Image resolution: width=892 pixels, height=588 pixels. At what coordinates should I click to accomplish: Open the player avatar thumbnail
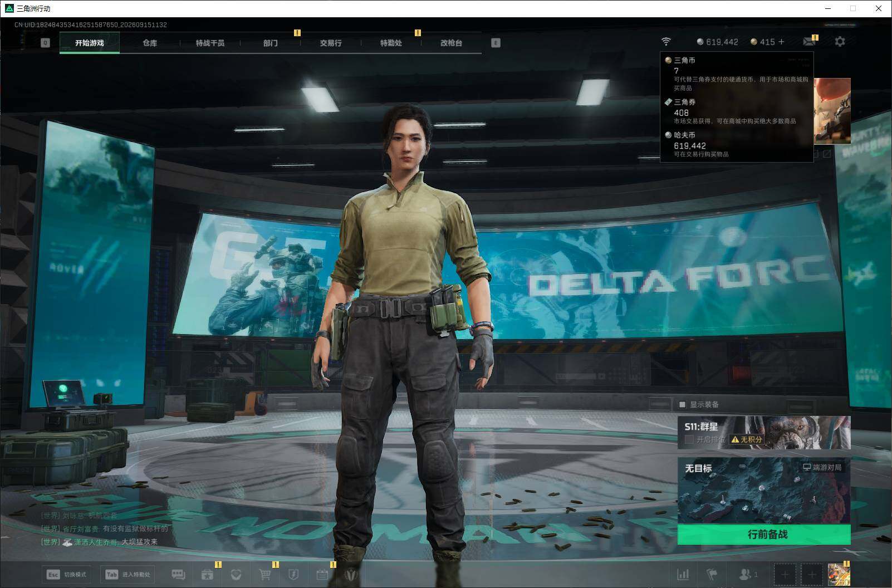pos(839,574)
